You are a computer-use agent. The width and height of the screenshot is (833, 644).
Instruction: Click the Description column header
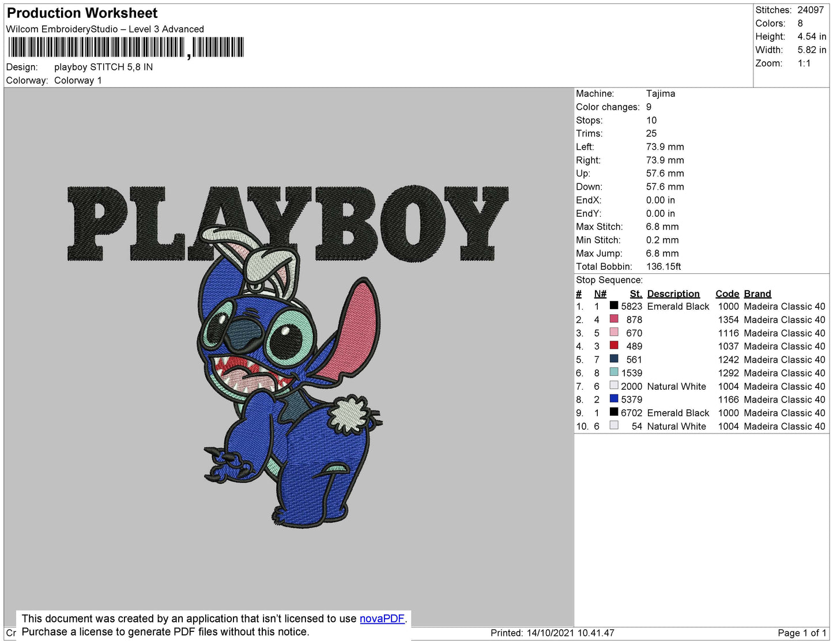click(673, 293)
